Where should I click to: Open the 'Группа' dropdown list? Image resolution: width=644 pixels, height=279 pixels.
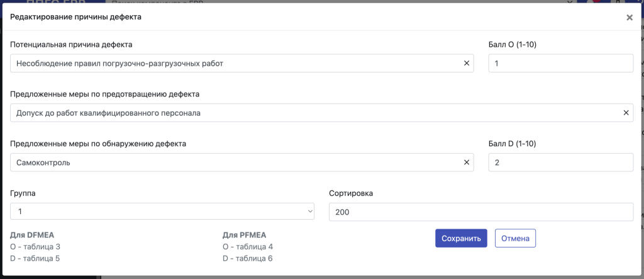coord(162,212)
